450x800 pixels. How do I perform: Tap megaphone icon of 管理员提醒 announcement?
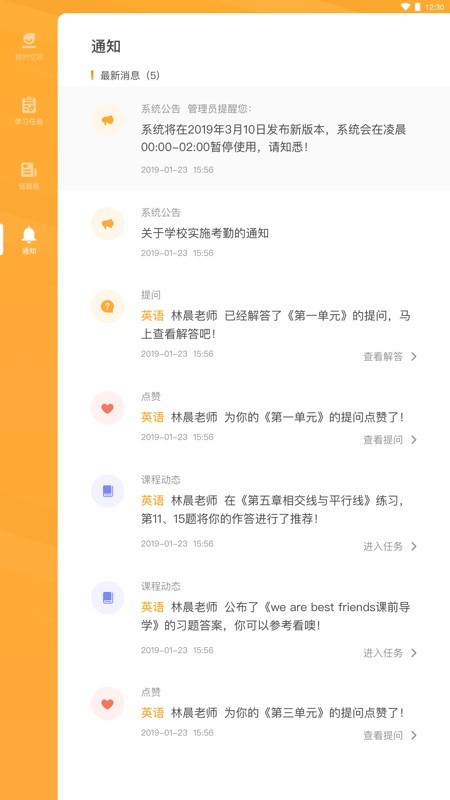(107, 120)
